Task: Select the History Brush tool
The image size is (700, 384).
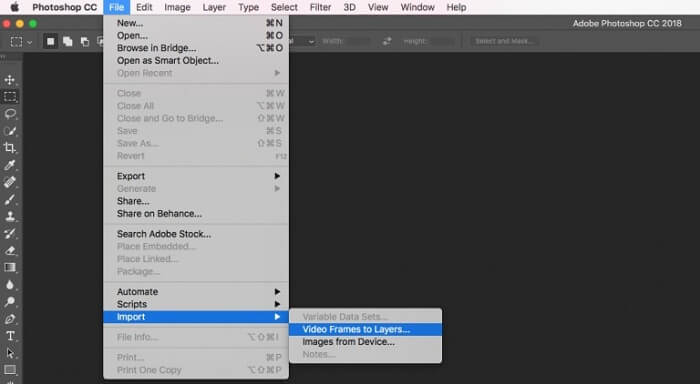Action: click(x=10, y=234)
